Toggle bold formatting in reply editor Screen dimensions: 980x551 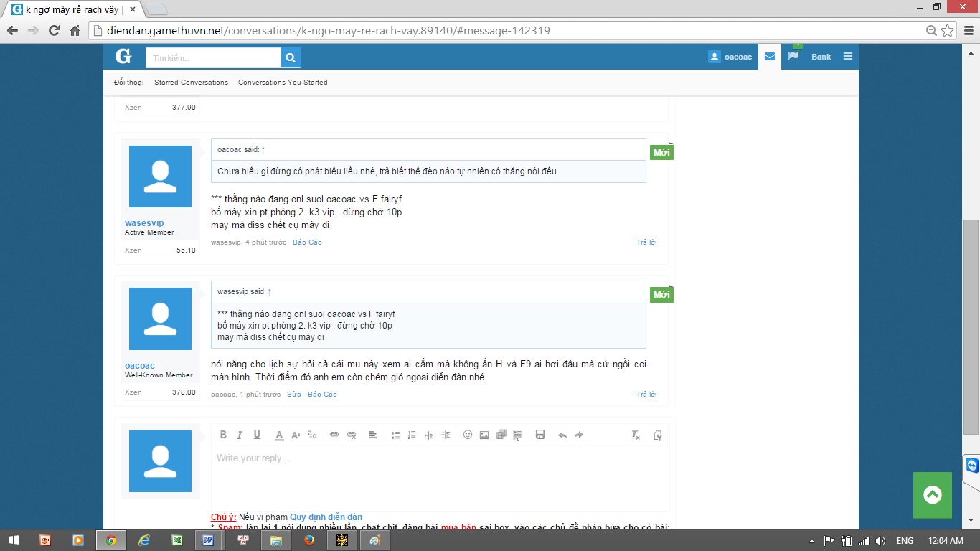point(223,435)
